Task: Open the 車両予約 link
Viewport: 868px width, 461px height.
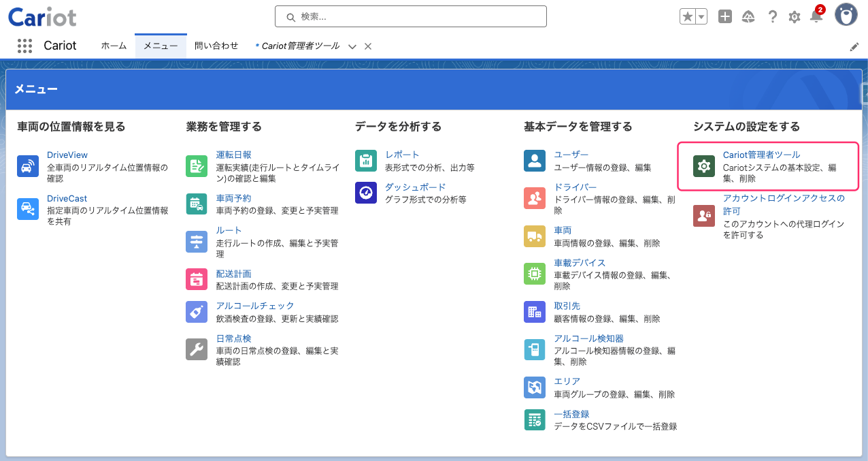Action: pos(234,198)
